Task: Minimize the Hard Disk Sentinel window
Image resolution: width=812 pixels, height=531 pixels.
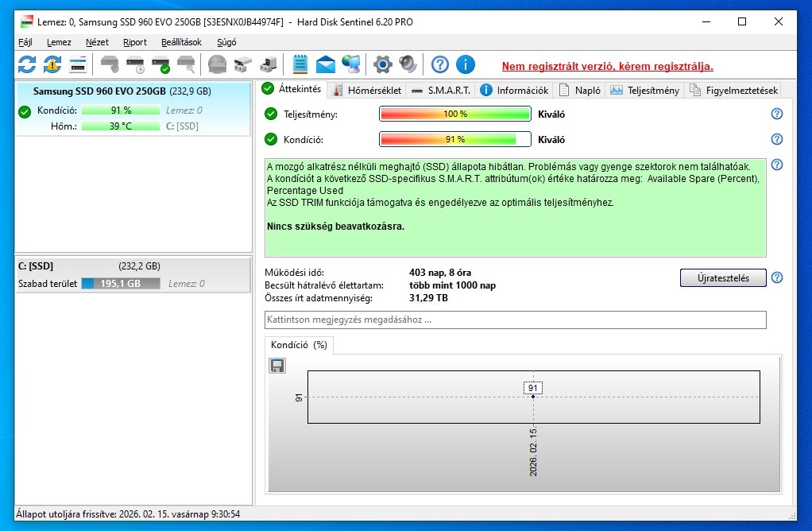Action: [706, 21]
